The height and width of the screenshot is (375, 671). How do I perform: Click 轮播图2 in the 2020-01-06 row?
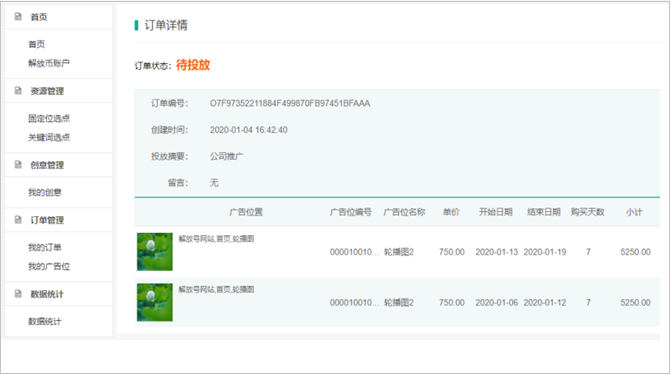(x=399, y=303)
